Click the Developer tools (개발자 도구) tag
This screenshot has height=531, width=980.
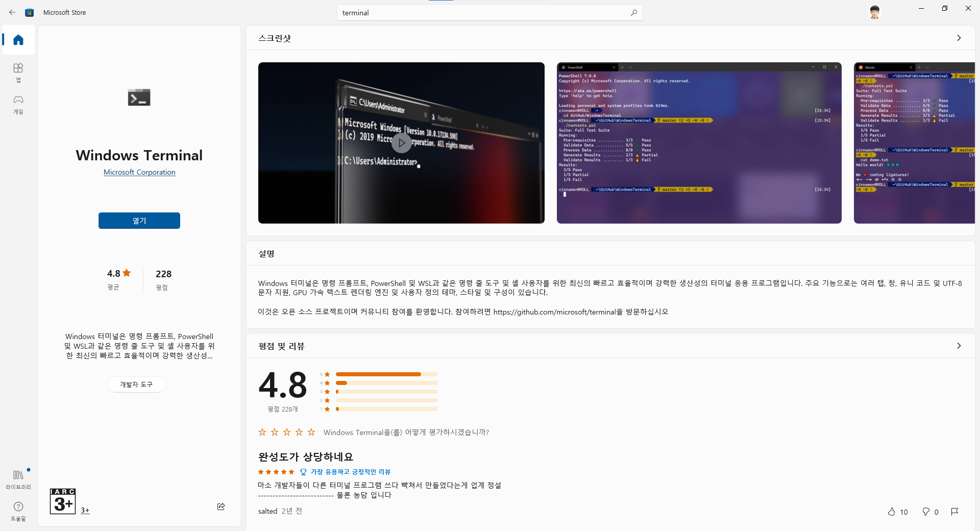pyautogui.click(x=136, y=384)
